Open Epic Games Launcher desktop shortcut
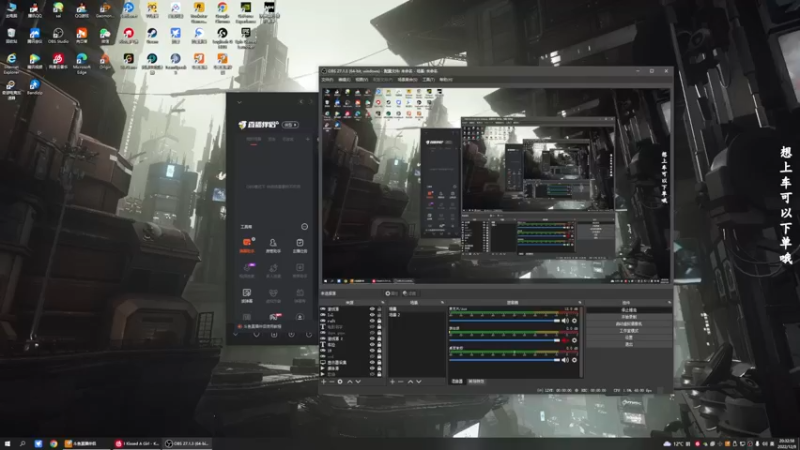The height and width of the screenshot is (450, 800). 246,38
